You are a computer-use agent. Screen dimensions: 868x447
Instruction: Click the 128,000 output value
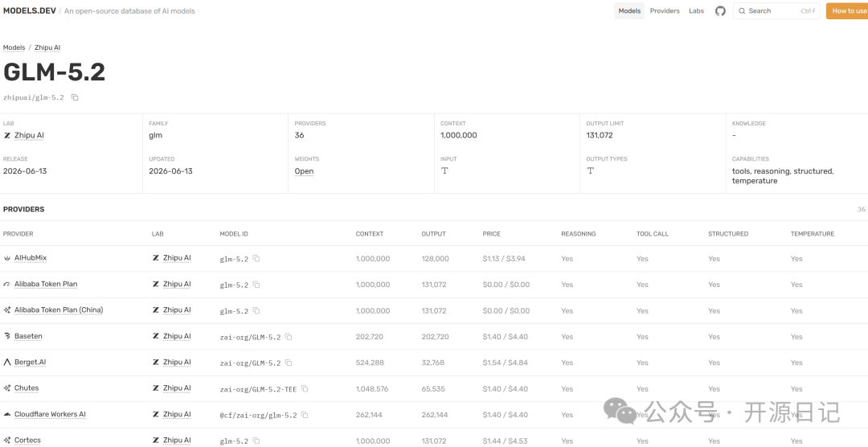435,259
